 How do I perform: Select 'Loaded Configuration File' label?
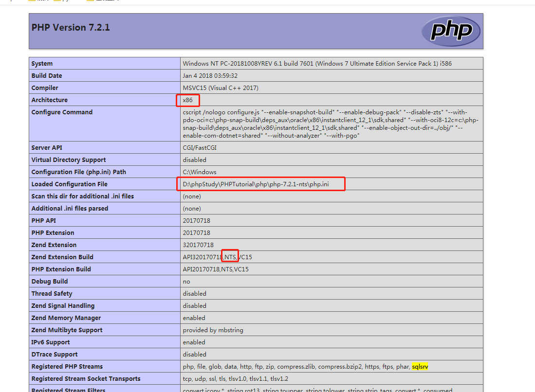pos(69,184)
